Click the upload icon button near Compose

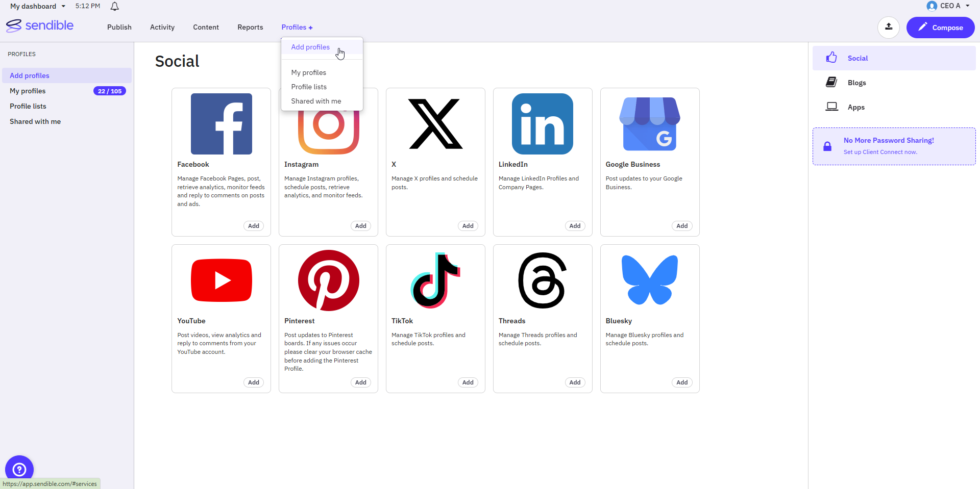pyautogui.click(x=889, y=27)
